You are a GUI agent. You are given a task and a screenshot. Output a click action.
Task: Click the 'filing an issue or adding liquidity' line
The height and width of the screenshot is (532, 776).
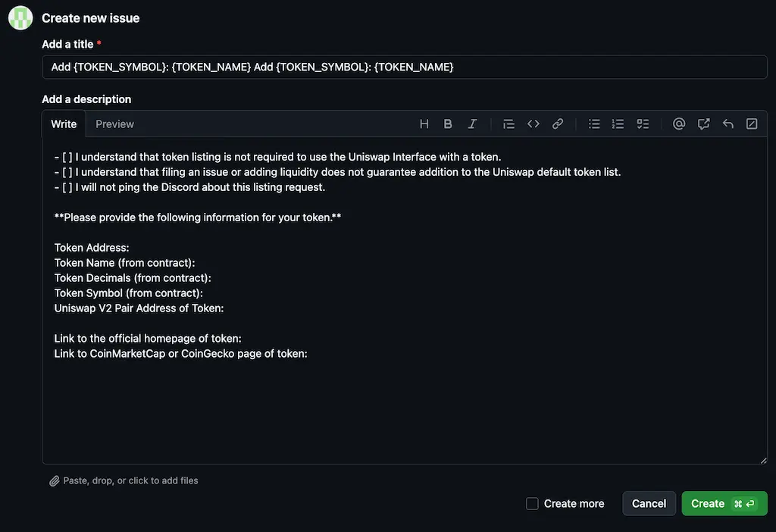(x=337, y=172)
